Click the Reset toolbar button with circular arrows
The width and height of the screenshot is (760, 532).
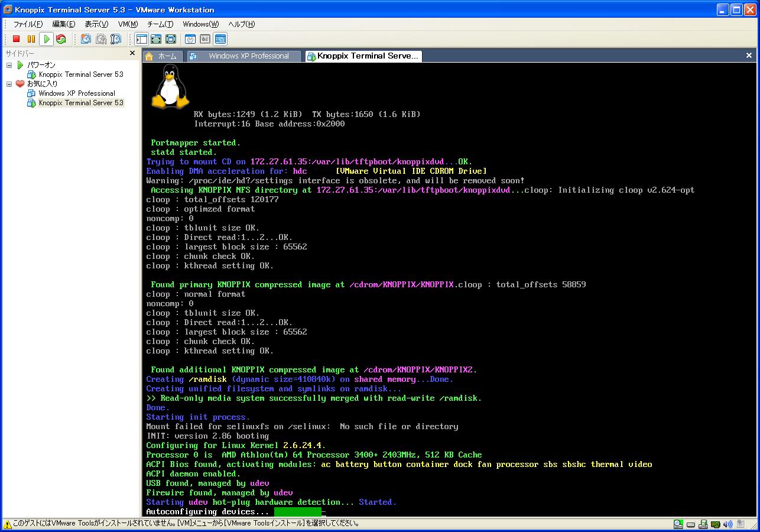click(61, 39)
